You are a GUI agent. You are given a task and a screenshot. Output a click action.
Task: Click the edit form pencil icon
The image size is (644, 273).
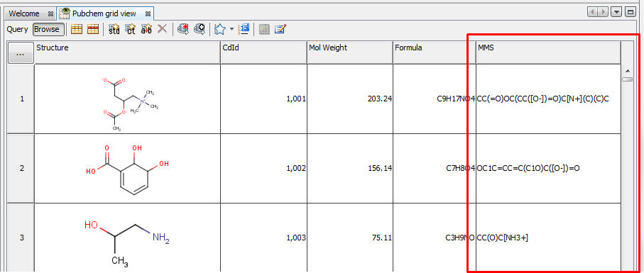[280, 28]
